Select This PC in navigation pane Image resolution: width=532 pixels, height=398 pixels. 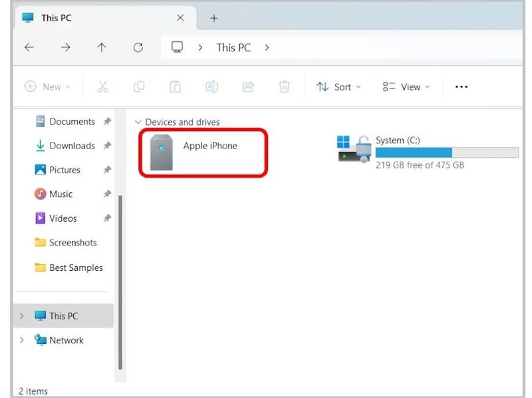click(64, 316)
